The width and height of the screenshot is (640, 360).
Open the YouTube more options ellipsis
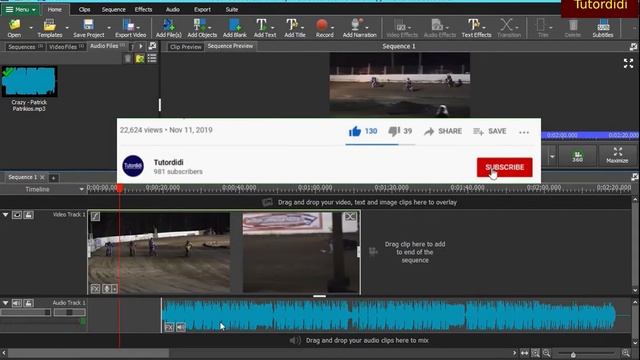click(x=524, y=132)
